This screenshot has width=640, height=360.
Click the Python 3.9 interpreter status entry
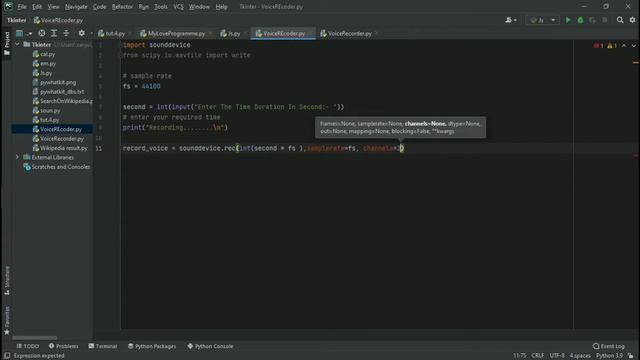[x=609, y=356]
